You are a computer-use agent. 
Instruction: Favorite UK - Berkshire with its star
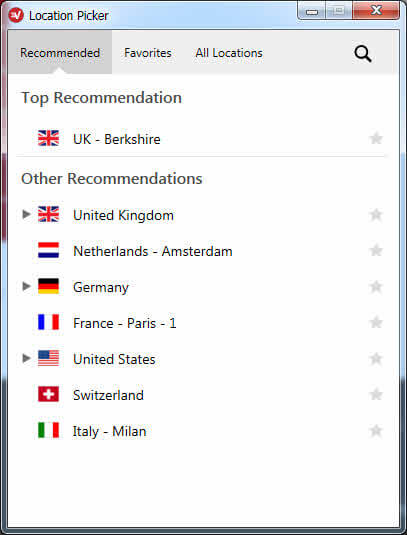376,138
